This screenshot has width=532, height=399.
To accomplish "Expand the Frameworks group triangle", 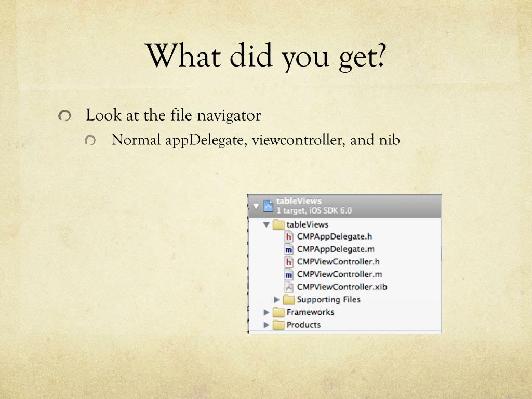I will [x=267, y=312].
